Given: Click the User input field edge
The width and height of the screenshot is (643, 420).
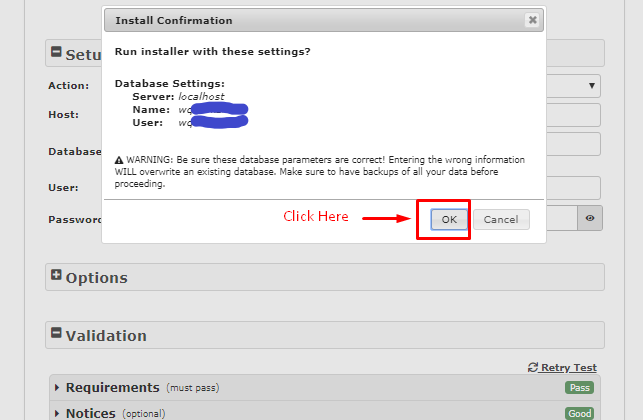Looking at the screenshot, I should (573, 188).
